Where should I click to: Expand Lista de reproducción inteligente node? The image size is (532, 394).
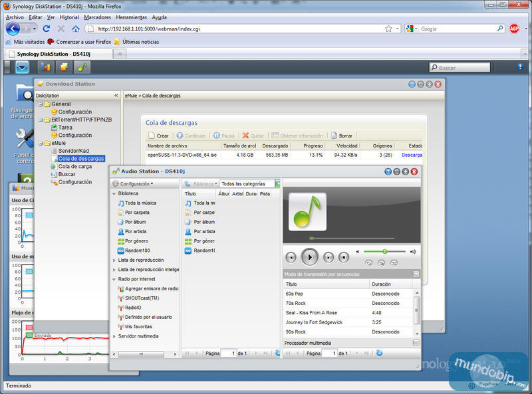pyautogui.click(x=114, y=270)
